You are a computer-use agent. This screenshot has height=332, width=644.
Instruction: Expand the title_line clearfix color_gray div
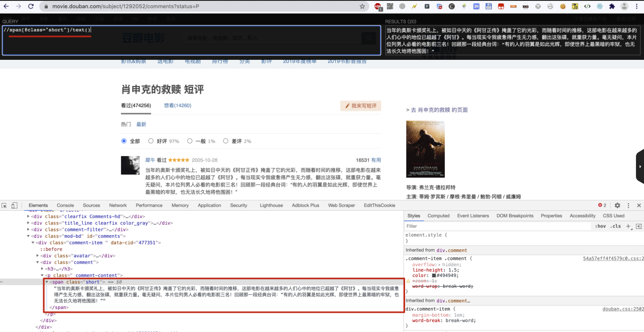click(x=28, y=223)
